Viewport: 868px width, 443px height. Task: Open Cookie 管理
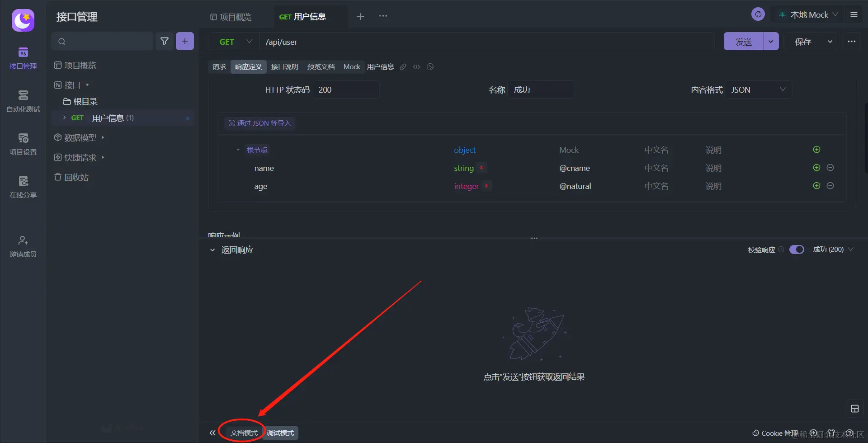click(x=775, y=433)
